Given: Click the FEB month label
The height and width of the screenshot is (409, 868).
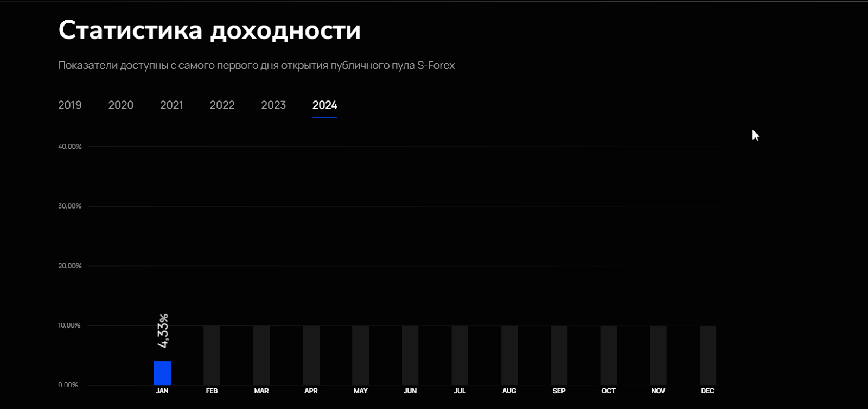Looking at the screenshot, I should 212,391.
